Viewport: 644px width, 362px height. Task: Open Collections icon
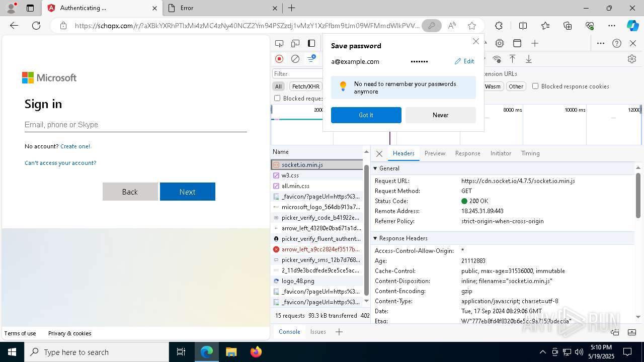(568, 26)
